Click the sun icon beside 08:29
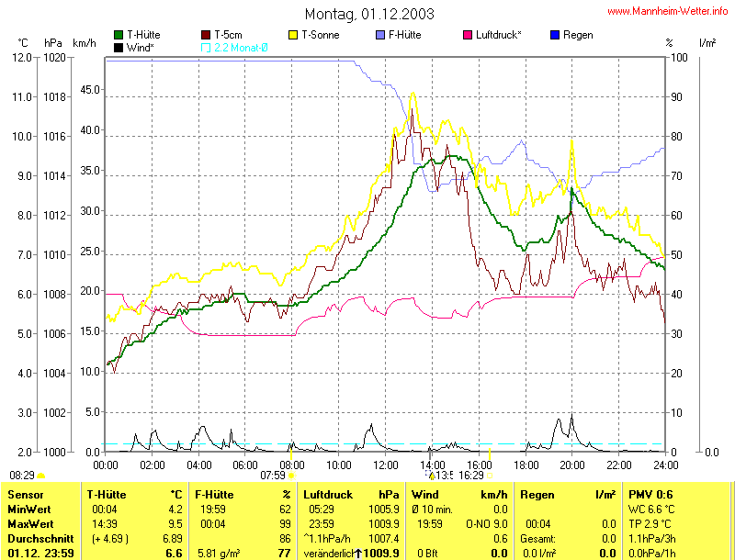Viewport: 735px width, 560px height. click(x=41, y=476)
